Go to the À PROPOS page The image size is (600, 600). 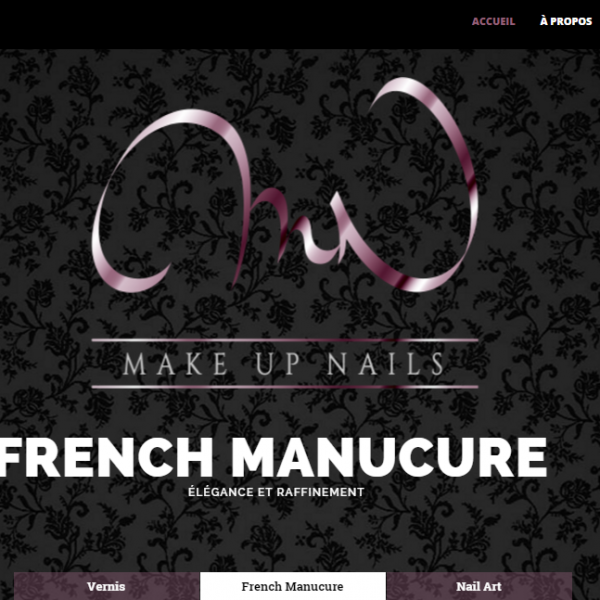click(566, 21)
